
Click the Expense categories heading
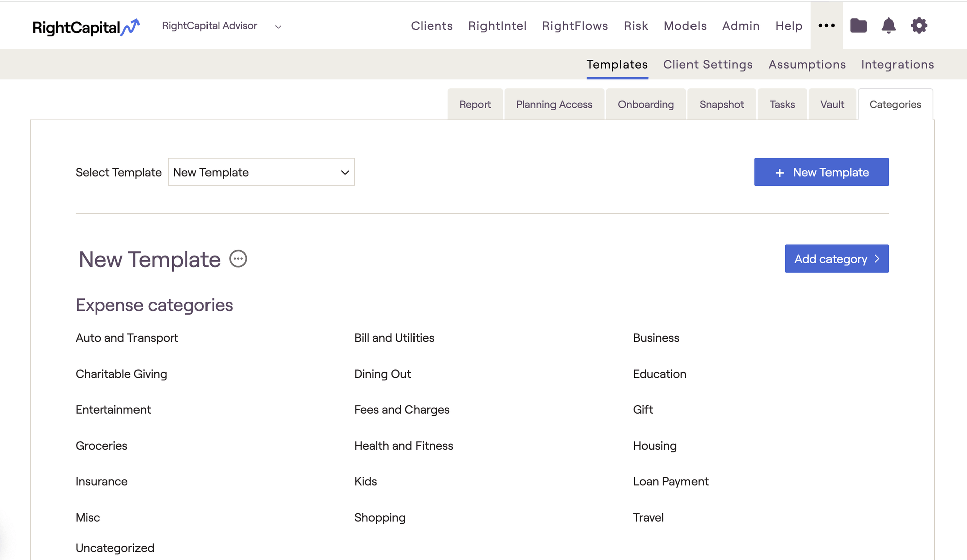(154, 305)
